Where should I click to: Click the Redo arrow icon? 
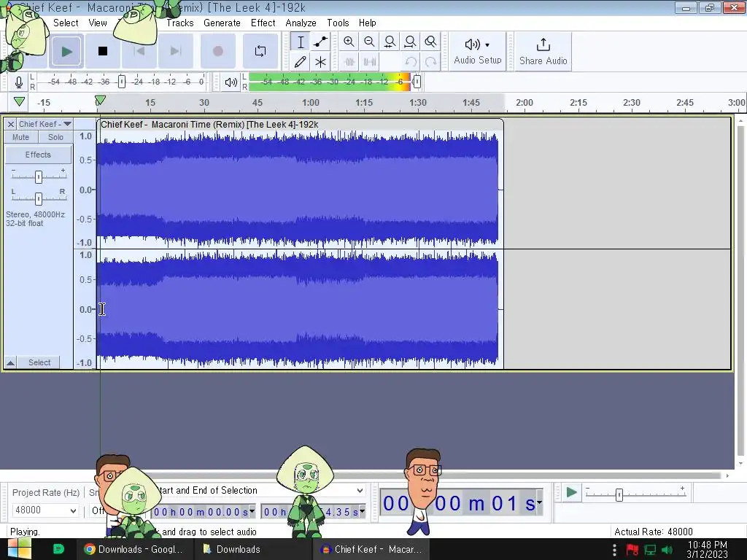pyautogui.click(x=430, y=62)
